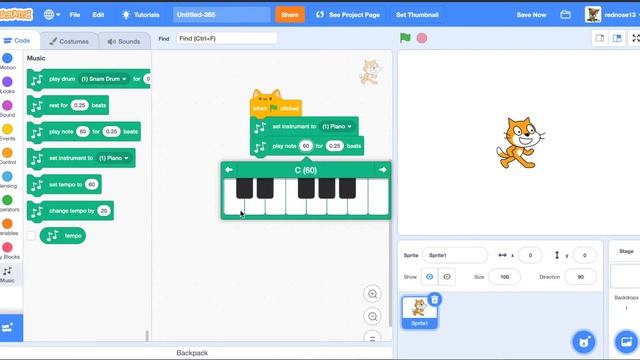640x360 pixels.
Task: Enter full screen stage mode
Action: tap(635, 38)
